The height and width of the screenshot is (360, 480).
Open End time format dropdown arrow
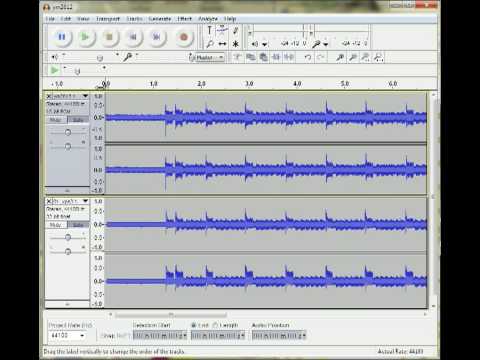coord(243,335)
